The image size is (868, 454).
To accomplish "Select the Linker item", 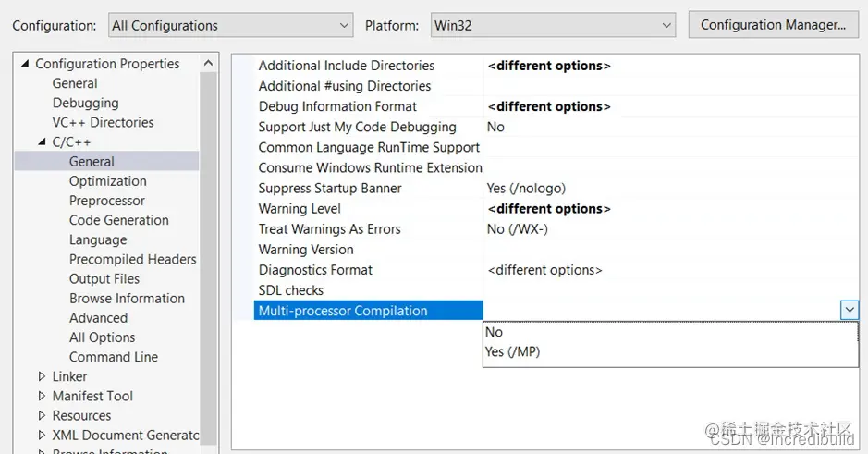I will point(69,376).
